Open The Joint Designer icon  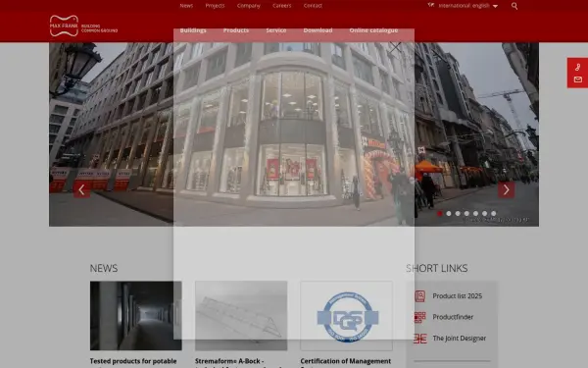click(x=420, y=339)
